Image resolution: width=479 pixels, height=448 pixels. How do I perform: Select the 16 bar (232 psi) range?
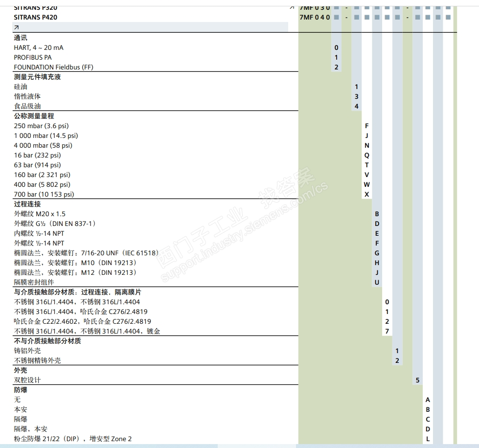37,155
